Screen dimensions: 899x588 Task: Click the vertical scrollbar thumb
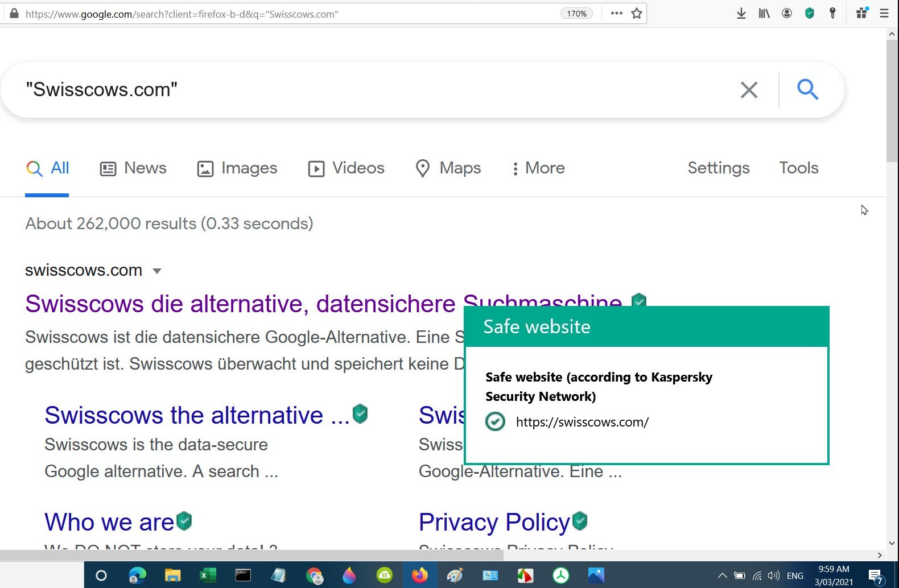(892, 101)
